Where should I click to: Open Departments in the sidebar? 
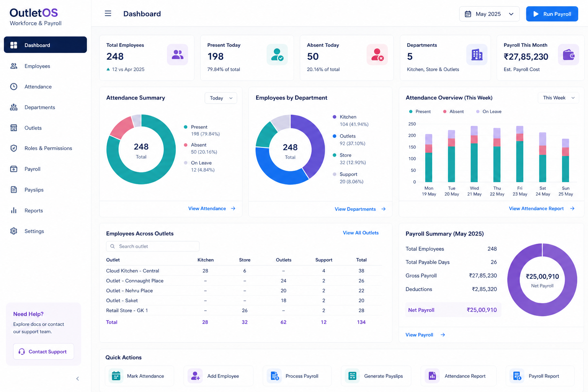45,107
